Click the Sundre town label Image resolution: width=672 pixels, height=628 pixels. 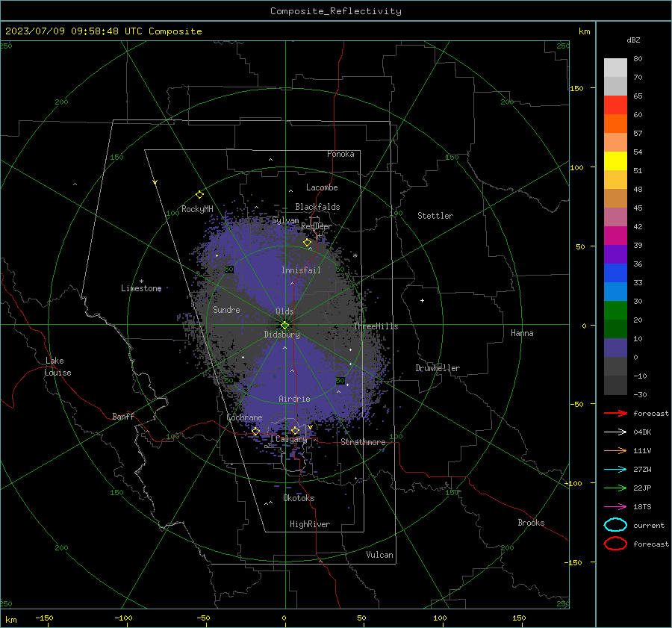pyautogui.click(x=226, y=309)
